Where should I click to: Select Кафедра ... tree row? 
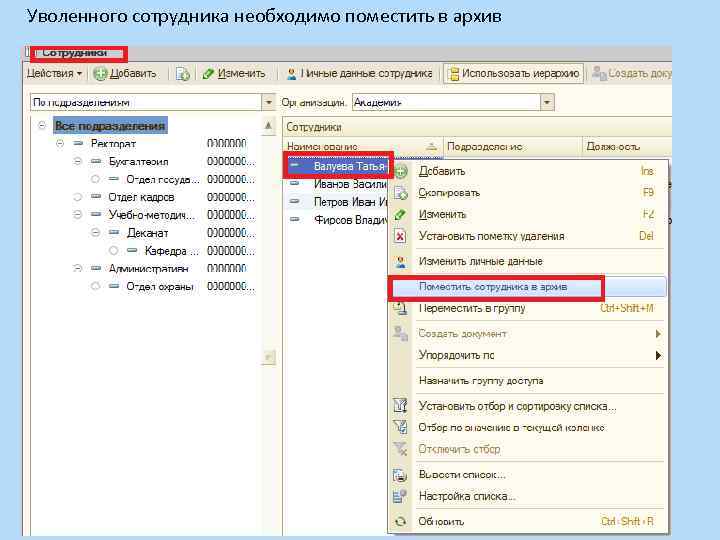click(172, 251)
